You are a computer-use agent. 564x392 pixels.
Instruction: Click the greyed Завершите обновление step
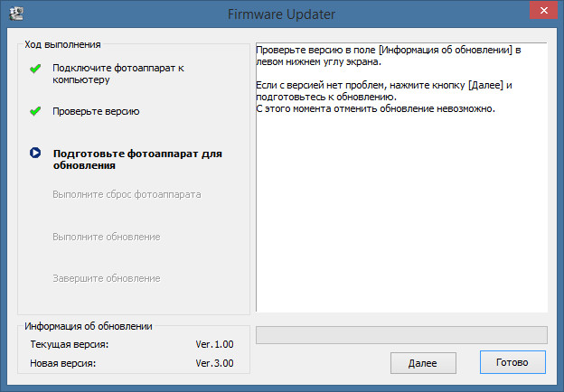(107, 278)
